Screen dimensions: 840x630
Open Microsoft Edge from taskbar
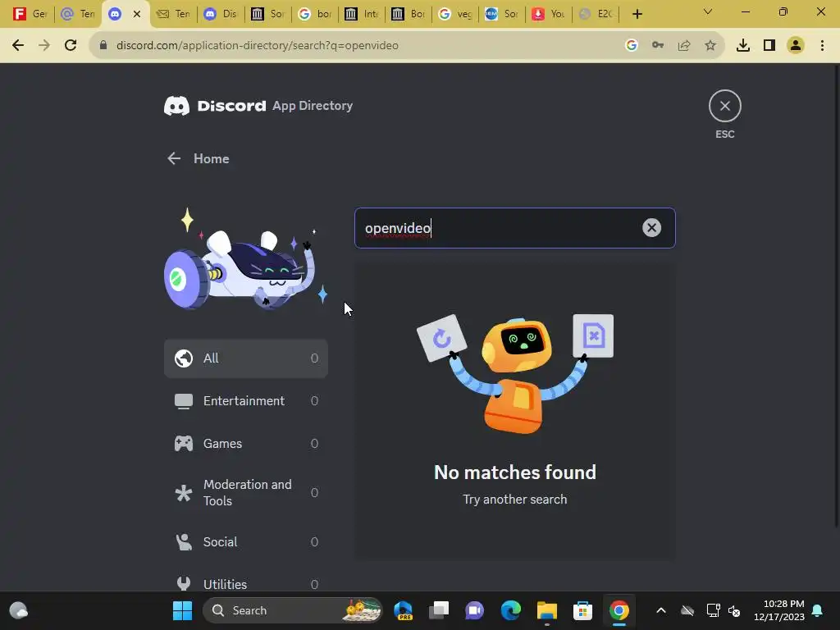tap(510, 610)
